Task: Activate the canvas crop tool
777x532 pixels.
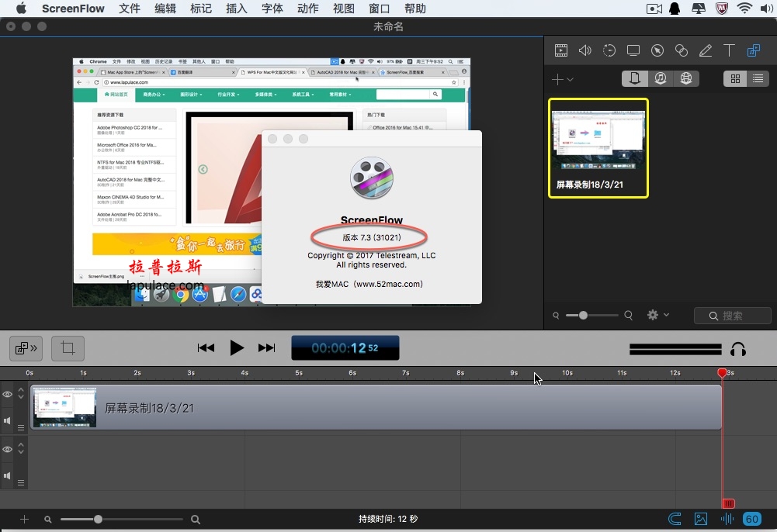Action: (x=68, y=348)
